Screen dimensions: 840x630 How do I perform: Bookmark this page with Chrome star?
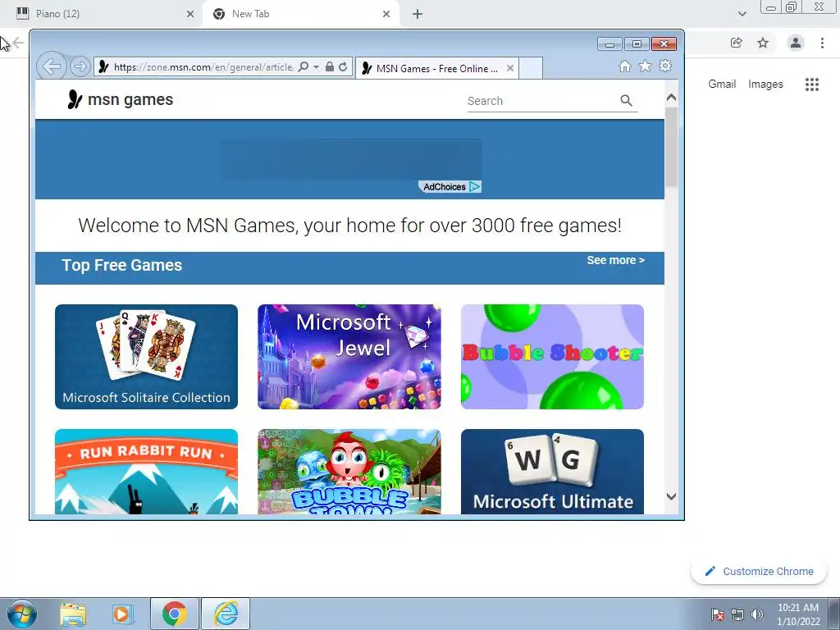(x=763, y=43)
